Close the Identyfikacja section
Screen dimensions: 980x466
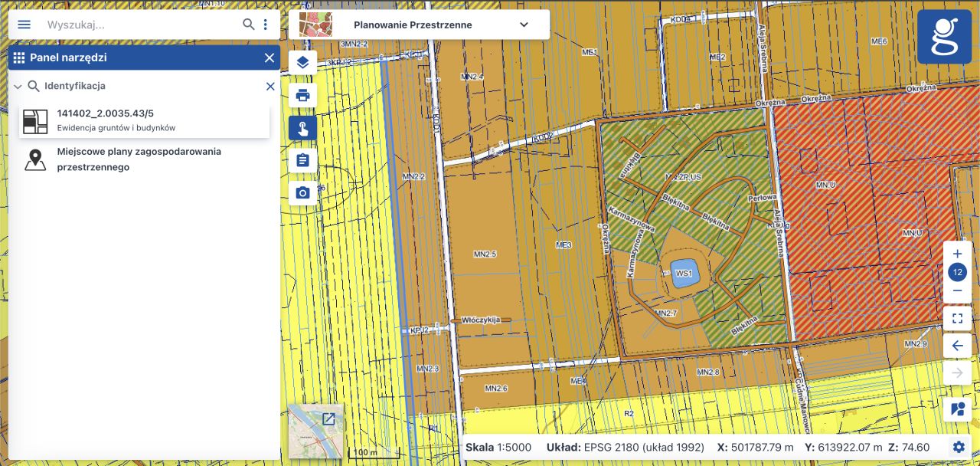[x=270, y=87]
